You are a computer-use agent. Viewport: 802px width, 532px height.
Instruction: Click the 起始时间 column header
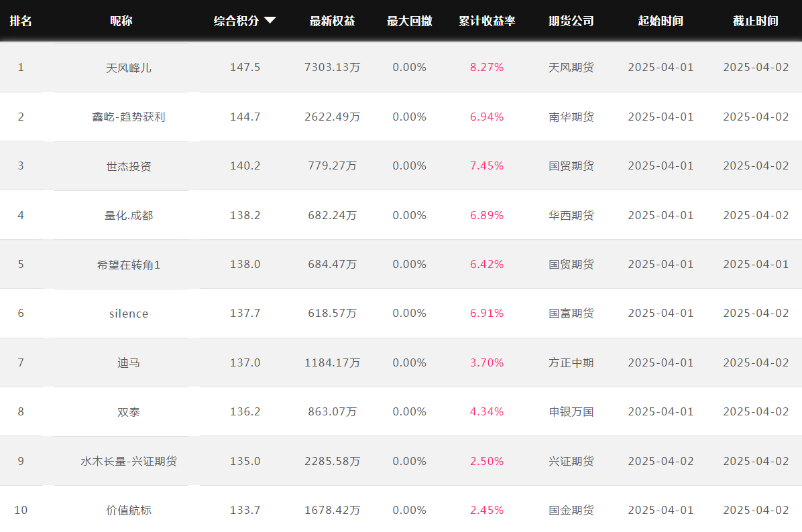[661, 21]
